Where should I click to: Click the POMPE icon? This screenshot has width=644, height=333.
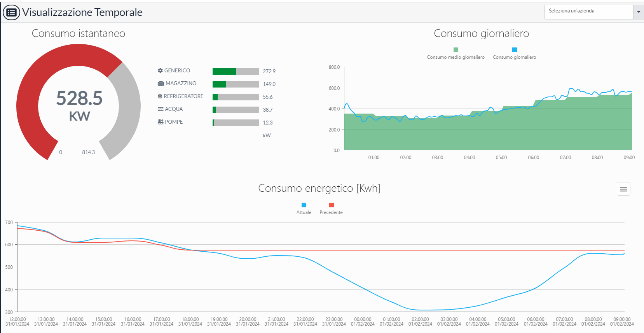(161, 122)
